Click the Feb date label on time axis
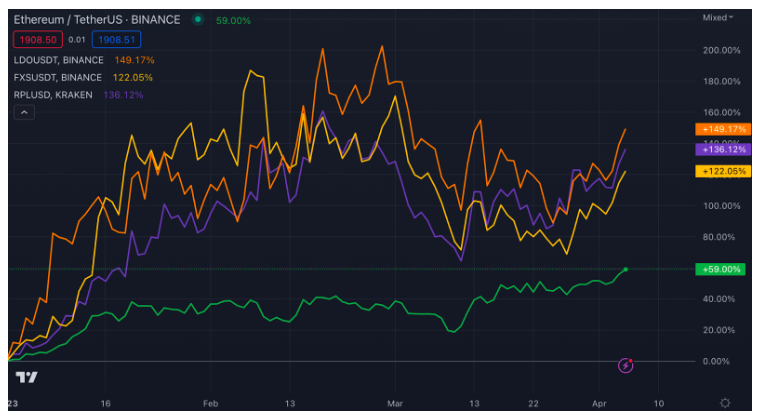The width and height of the screenshot is (757, 415). (210, 403)
